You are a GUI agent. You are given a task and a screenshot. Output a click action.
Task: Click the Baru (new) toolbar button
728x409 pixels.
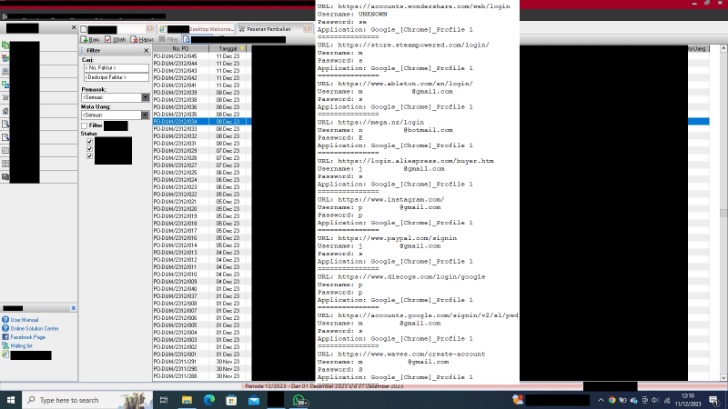click(x=91, y=40)
